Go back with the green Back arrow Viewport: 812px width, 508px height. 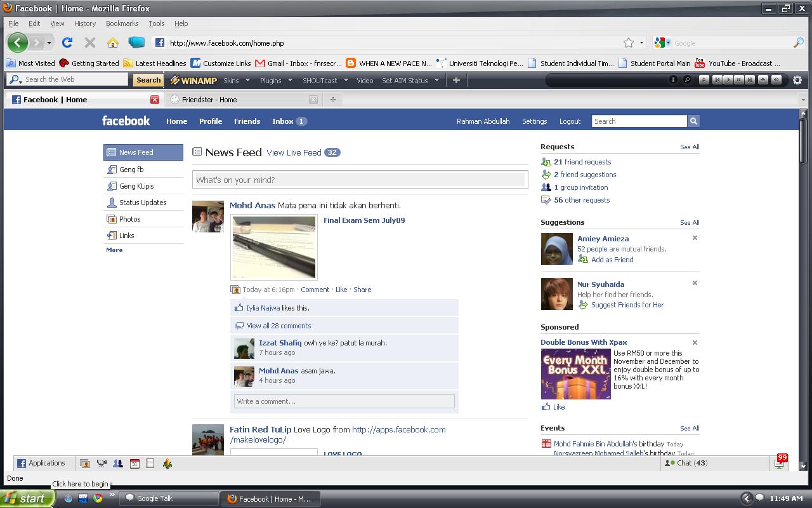pyautogui.click(x=18, y=43)
